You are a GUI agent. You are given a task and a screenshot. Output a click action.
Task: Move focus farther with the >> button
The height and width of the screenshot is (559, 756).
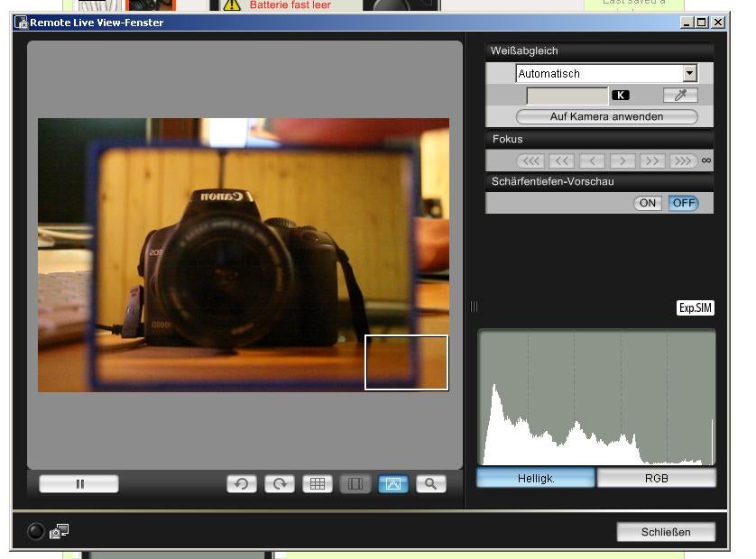point(652,161)
